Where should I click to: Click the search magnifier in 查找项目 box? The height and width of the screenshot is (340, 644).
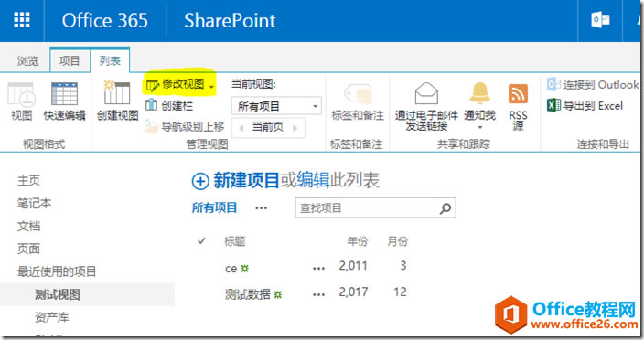tap(445, 208)
